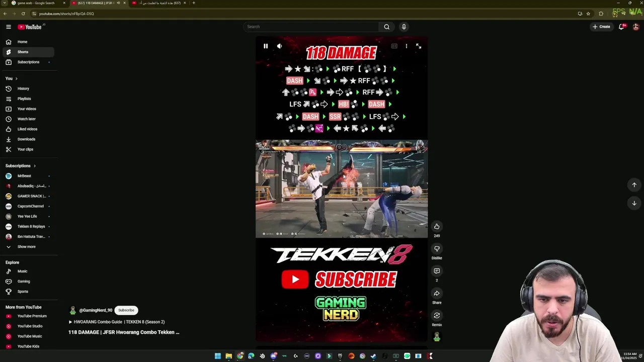Open the Yee Yee Life subscription
644x362 pixels.
tap(28, 216)
